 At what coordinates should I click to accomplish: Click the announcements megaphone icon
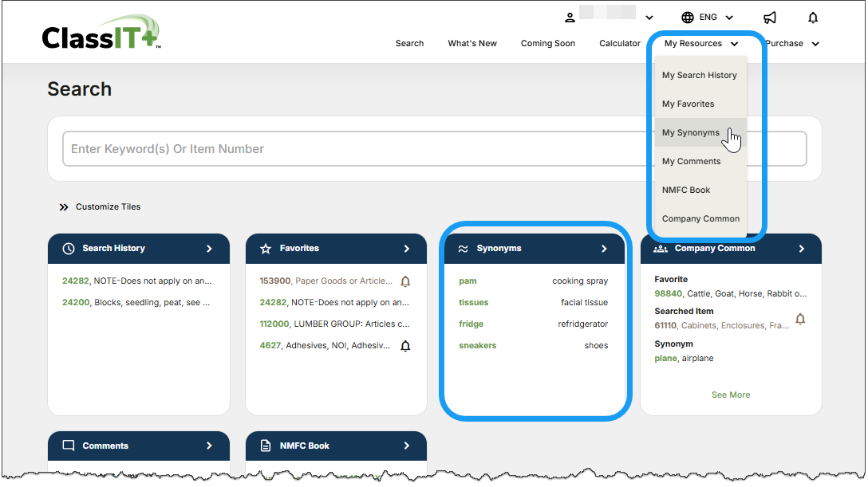click(769, 18)
